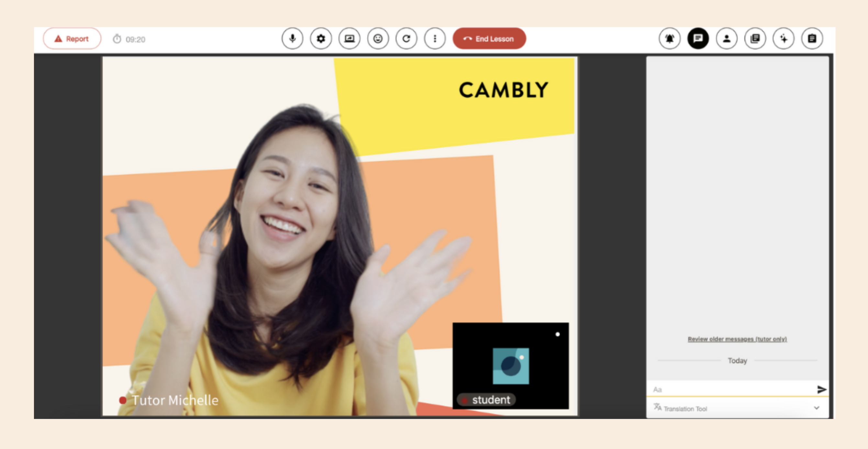868x449 pixels.
Task: Click the alarm bell icon
Action: [x=670, y=39]
